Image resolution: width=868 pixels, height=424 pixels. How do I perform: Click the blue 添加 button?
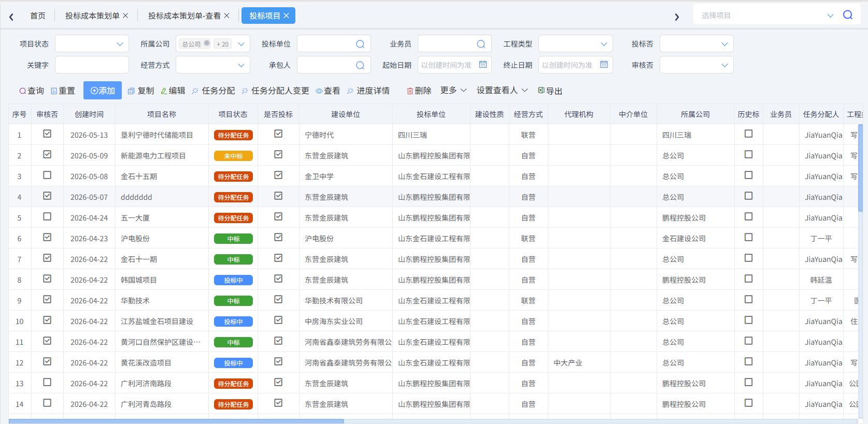pyautogui.click(x=103, y=91)
